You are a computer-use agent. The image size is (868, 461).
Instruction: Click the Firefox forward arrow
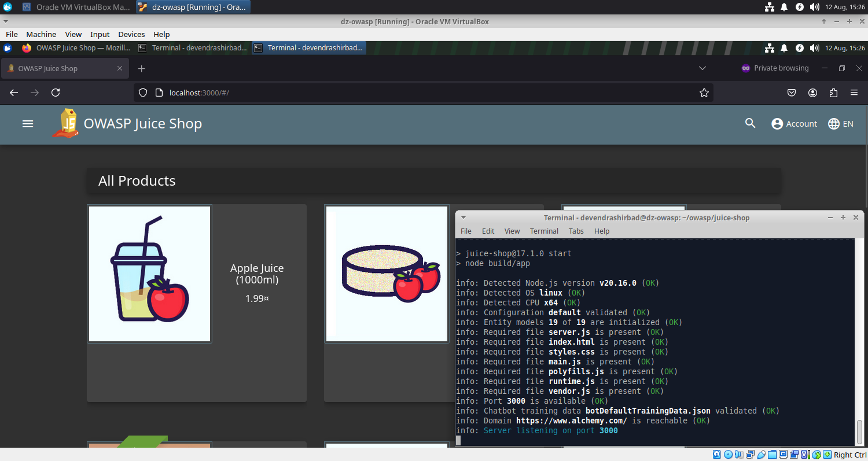(x=35, y=93)
